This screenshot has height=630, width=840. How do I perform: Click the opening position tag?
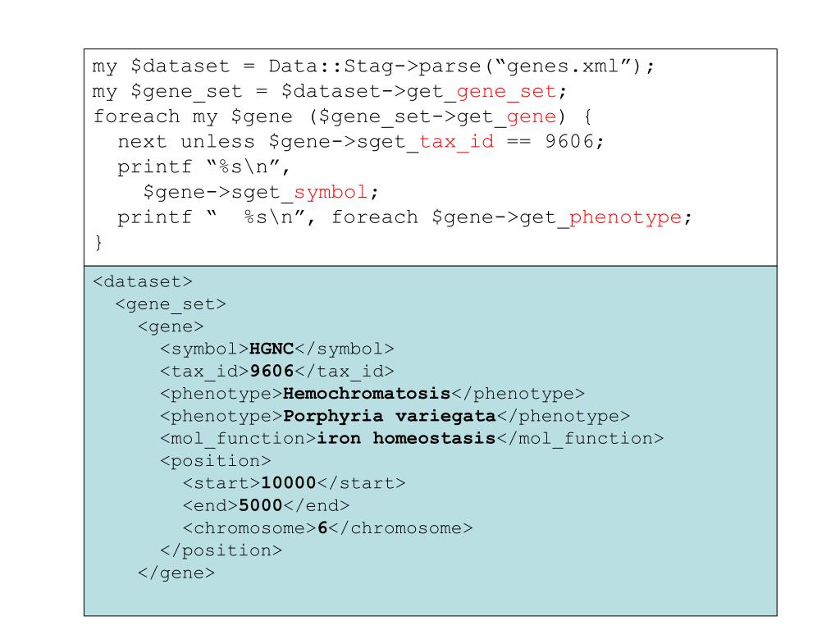(x=216, y=461)
